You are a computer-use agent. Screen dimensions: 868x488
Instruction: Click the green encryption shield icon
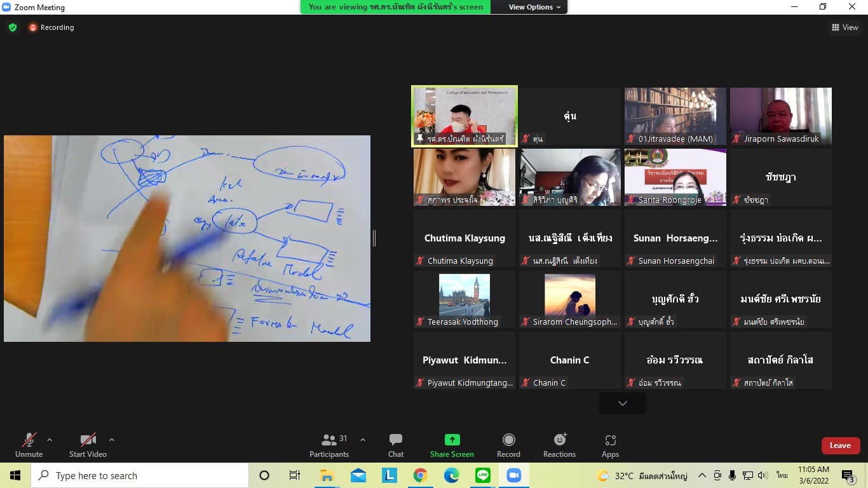tap(12, 27)
